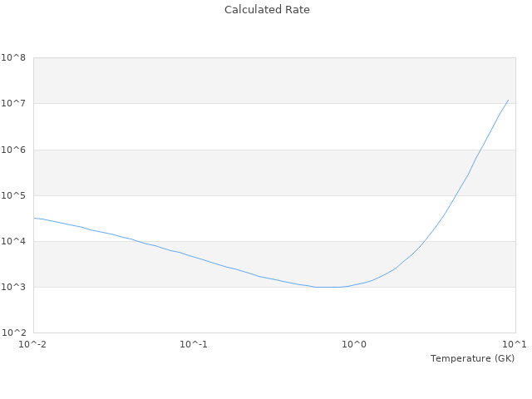Click the "Temperature (GK)" x-axis title

pos(472,358)
